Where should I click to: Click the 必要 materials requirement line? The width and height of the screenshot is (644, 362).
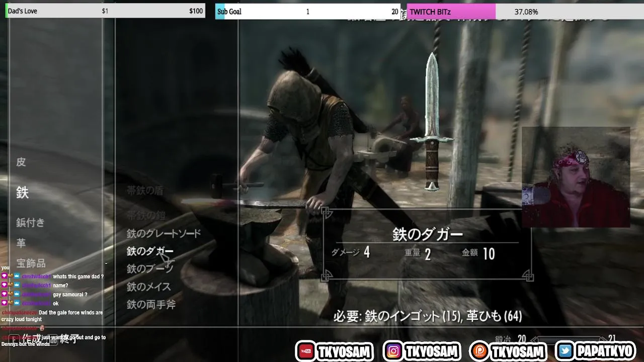pyautogui.click(x=428, y=316)
